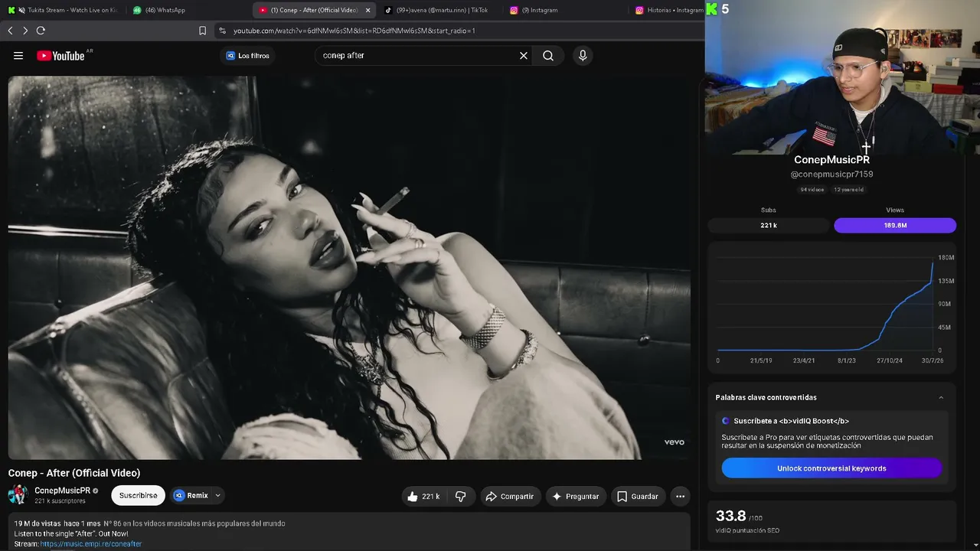Switch to the TikTok avena tab

pos(437,10)
